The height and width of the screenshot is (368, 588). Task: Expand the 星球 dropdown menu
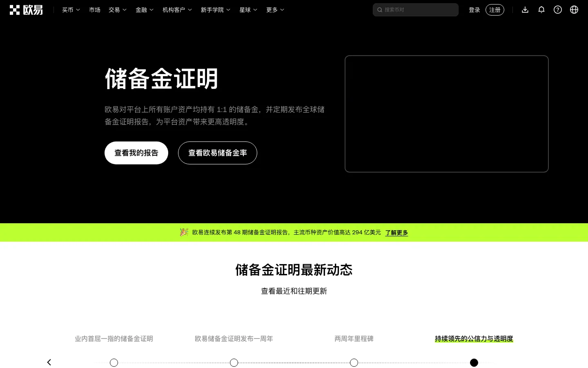(248, 10)
